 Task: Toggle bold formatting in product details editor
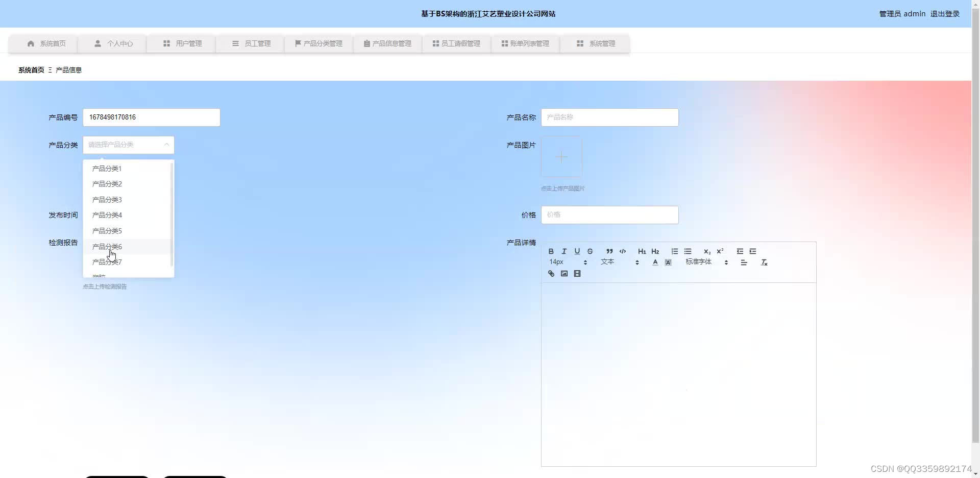(551, 251)
